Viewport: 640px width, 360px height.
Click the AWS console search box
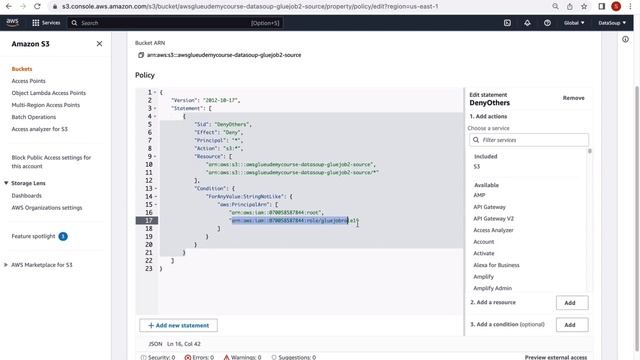[x=176, y=23]
